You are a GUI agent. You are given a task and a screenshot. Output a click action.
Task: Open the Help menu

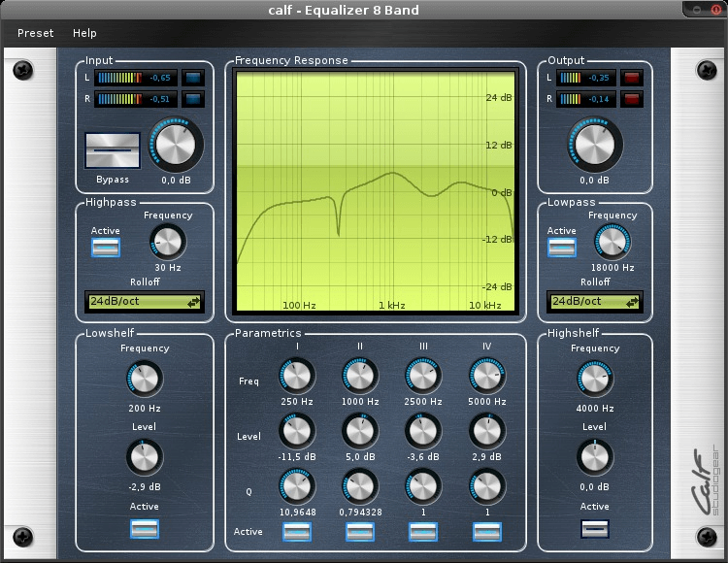pyautogui.click(x=84, y=33)
